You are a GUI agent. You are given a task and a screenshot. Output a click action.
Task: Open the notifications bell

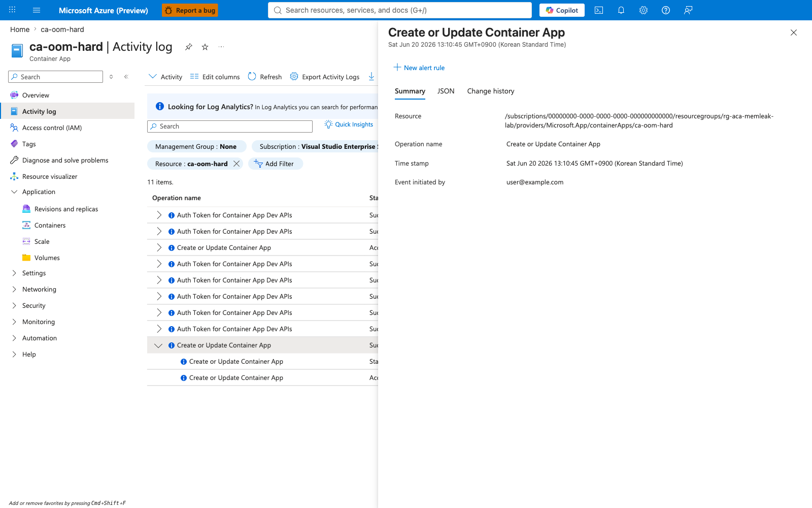[x=621, y=10]
